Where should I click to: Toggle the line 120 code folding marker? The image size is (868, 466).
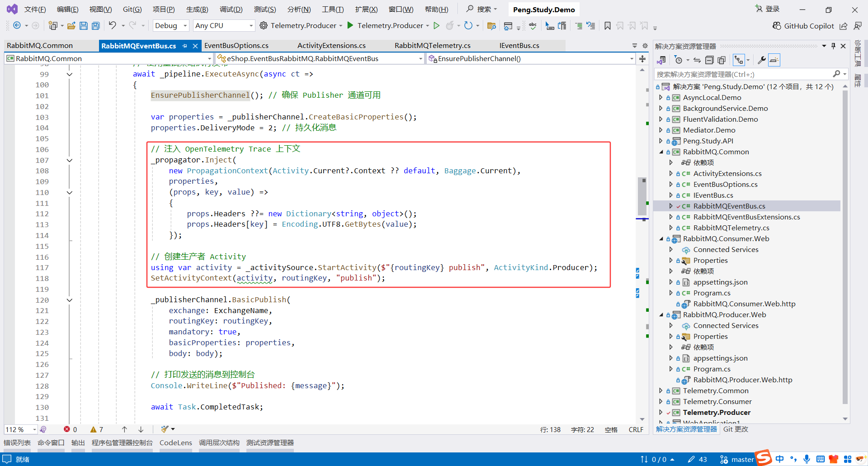[70, 300]
